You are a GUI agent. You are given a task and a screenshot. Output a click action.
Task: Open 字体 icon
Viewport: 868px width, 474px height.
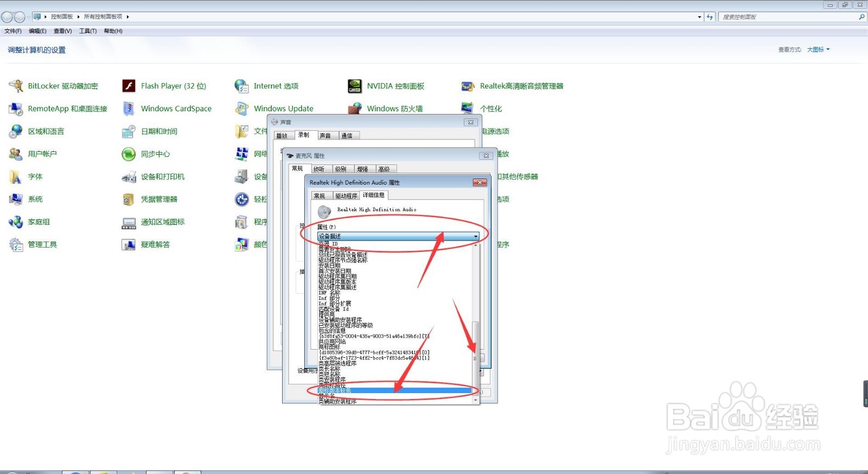(16, 177)
